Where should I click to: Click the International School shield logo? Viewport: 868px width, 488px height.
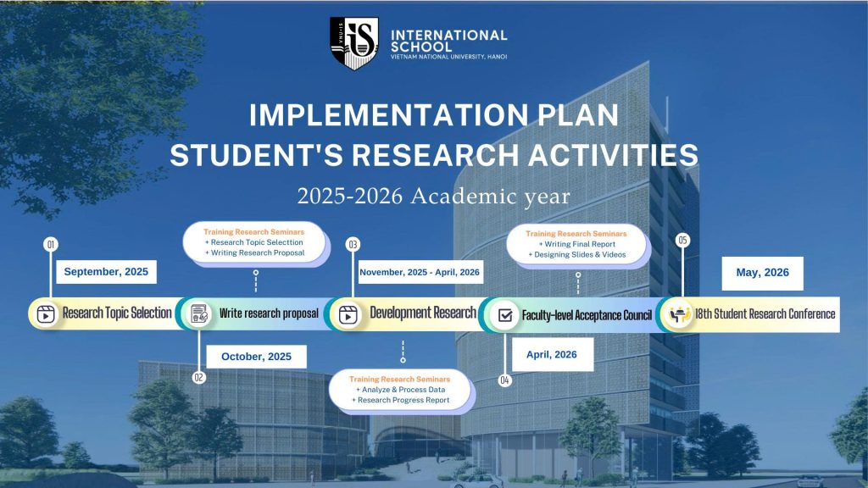pyautogui.click(x=353, y=43)
